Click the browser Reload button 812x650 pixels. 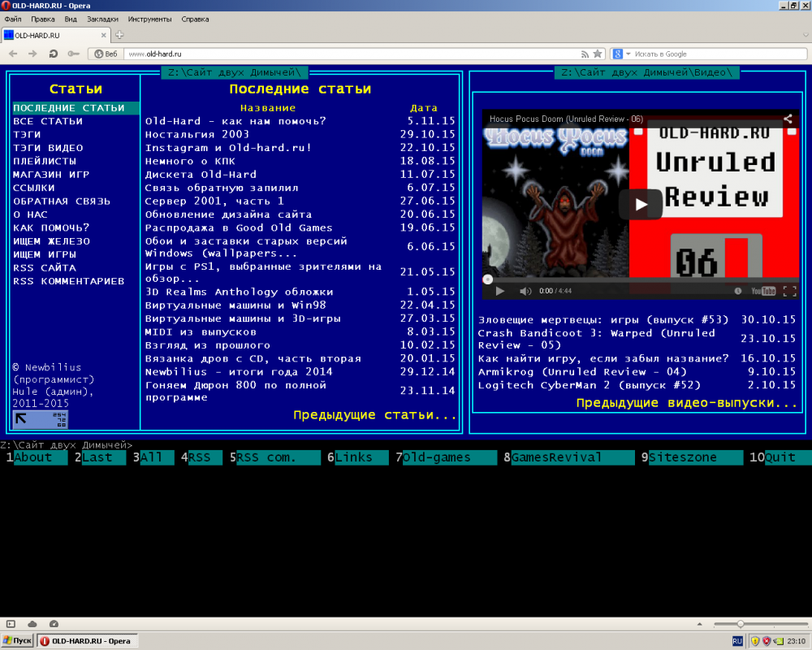click(53, 54)
